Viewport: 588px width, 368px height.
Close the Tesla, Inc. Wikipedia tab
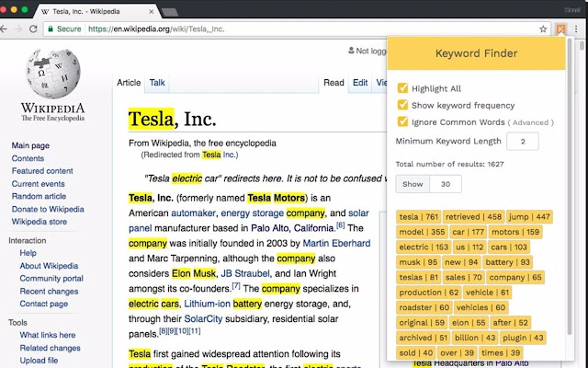coord(151,12)
